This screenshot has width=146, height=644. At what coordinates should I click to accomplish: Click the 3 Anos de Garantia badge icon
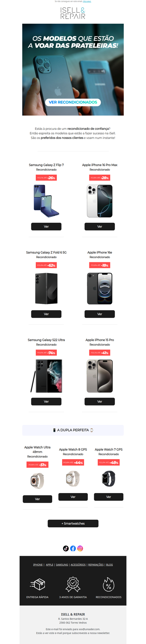(x=73, y=584)
